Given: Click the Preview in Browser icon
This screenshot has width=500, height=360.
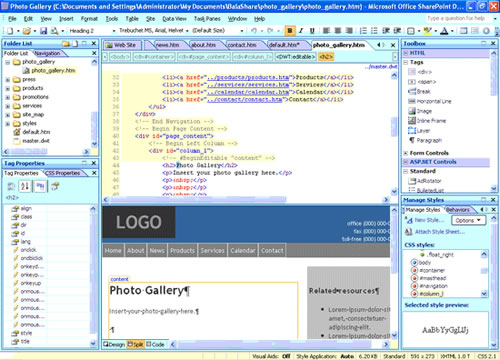Looking at the screenshot, I should [x=54, y=31].
